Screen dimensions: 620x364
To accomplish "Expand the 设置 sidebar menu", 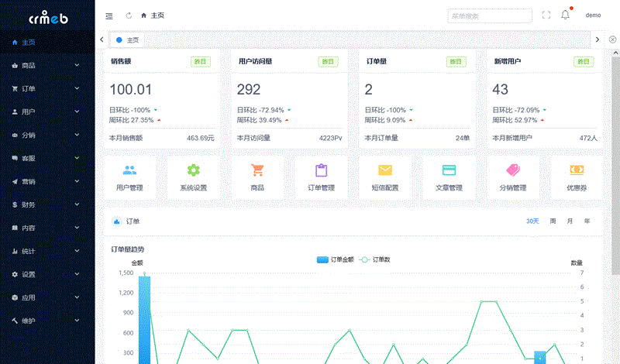I will tap(46, 275).
